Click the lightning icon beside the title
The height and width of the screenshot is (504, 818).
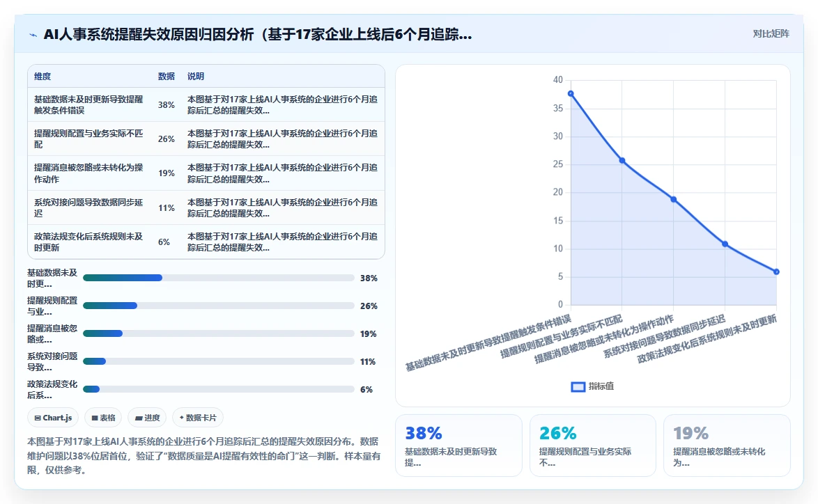pyautogui.click(x=33, y=35)
